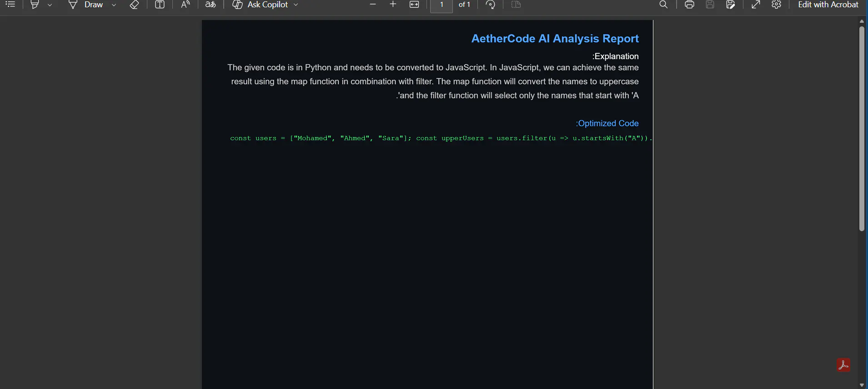Select the Erase tool icon
Screen dimensions: 868x389
(x=134, y=5)
